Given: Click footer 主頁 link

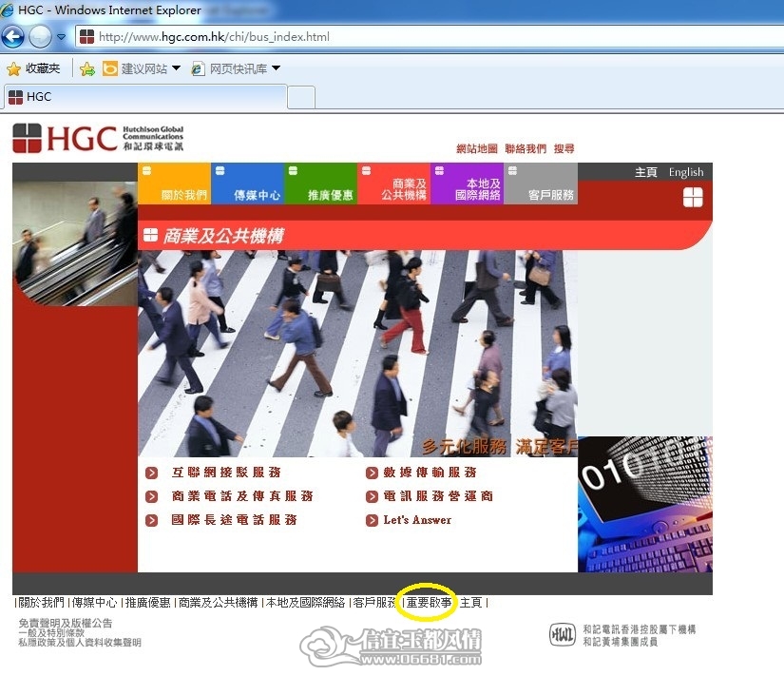Looking at the screenshot, I should 470,603.
